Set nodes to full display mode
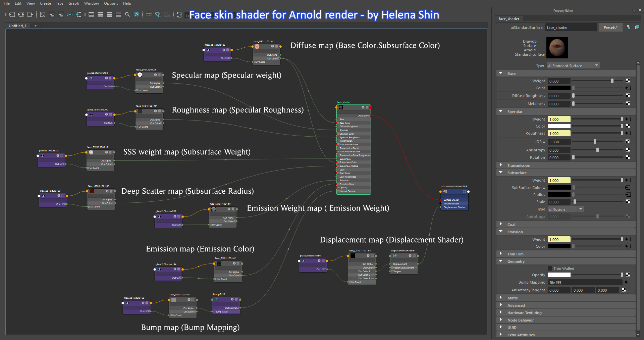This screenshot has width=644, height=340. coord(109,14)
